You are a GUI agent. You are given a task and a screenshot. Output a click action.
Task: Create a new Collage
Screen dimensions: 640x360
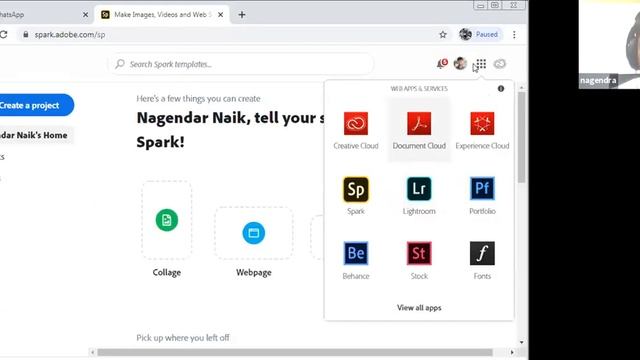click(x=167, y=229)
